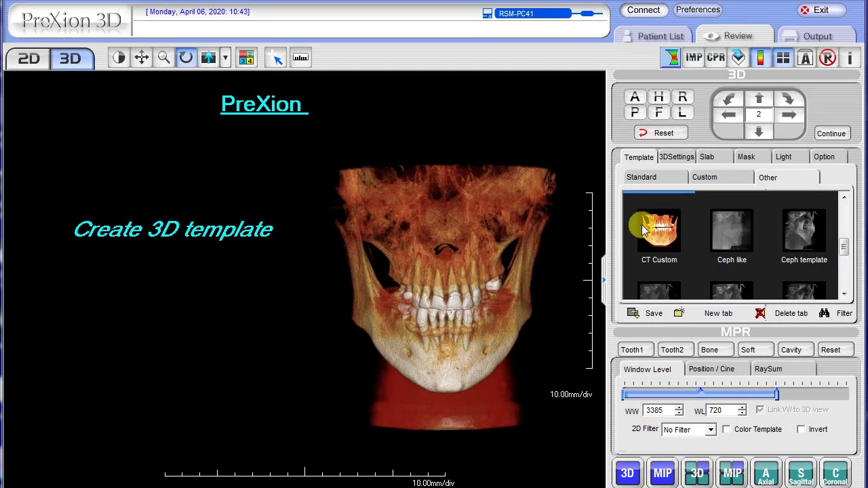Click the blue arrow layers icon
This screenshot has width=868, height=488.
click(738, 58)
